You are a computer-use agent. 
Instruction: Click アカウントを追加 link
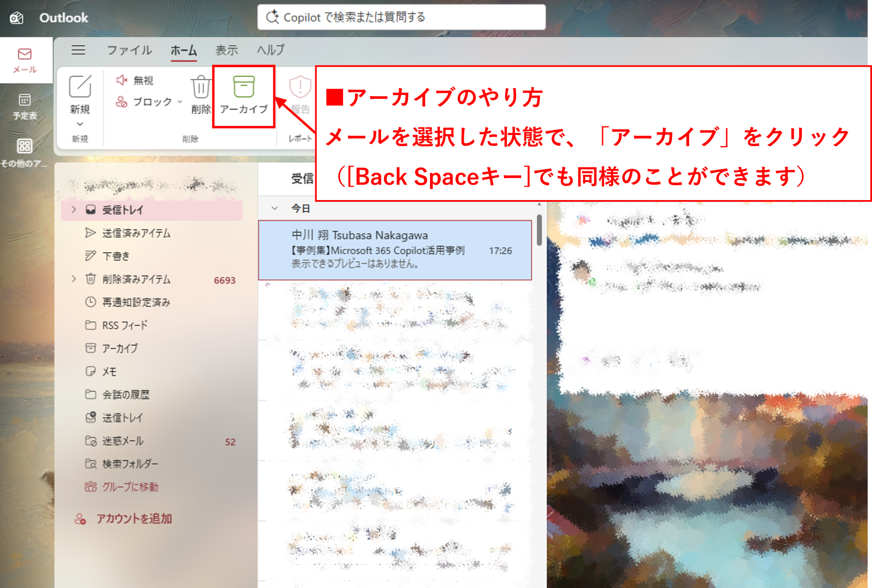[134, 519]
